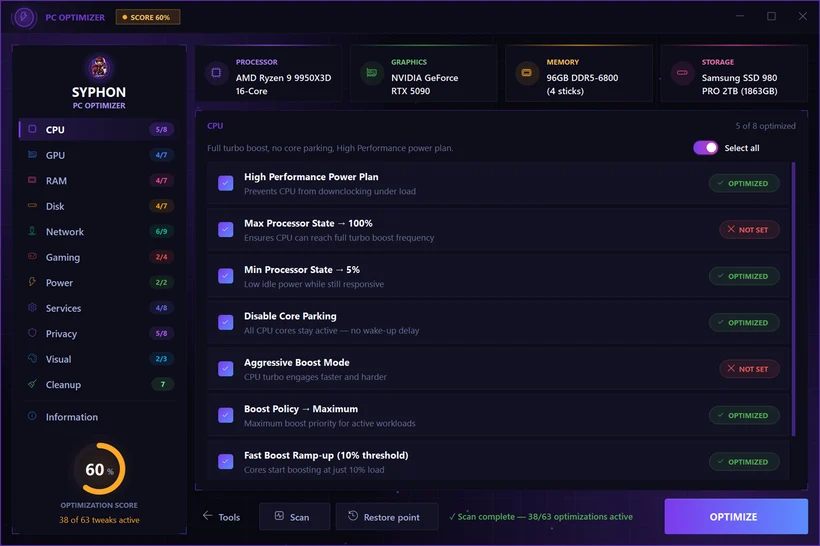This screenshot has width=820, height=546.
Task: Click OPTIMIZED status on High Performance Power Plan
Action: (744, 183)
